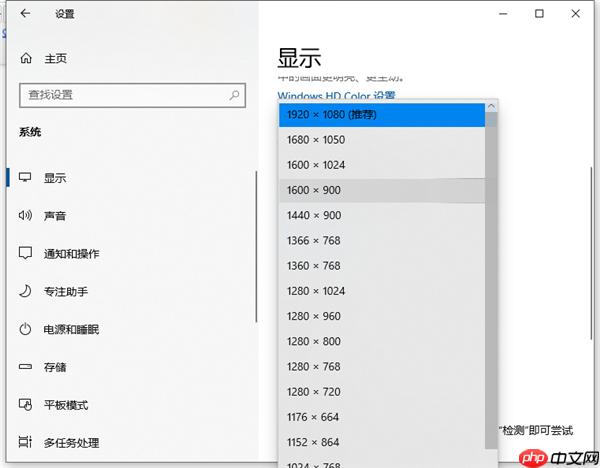Screen dimensions: 600x468
Task: Click the power icon for 电源和睡眠
Action: tap(25, 329)
